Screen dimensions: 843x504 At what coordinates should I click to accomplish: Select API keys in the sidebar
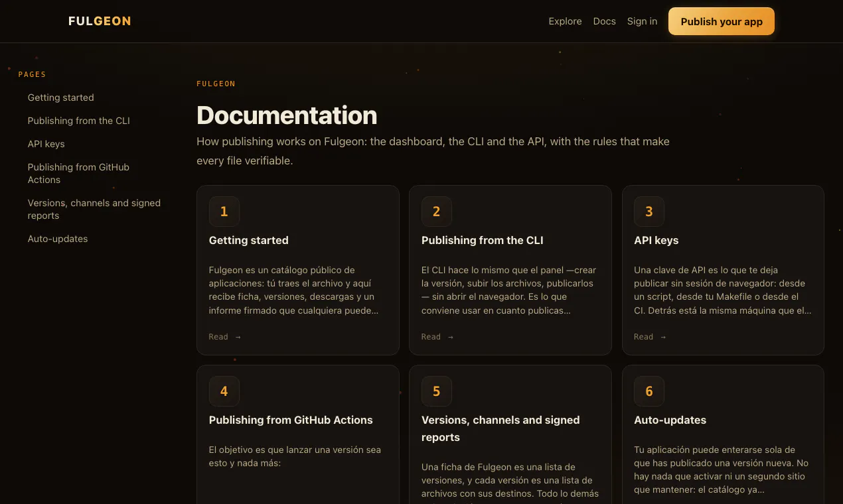coord(46,144)
